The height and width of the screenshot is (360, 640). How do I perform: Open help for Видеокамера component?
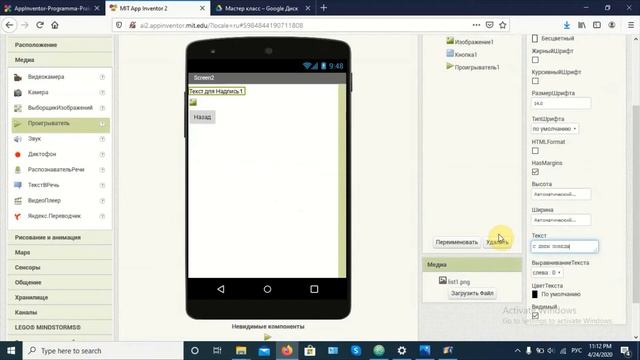click(x=102, y=77)
